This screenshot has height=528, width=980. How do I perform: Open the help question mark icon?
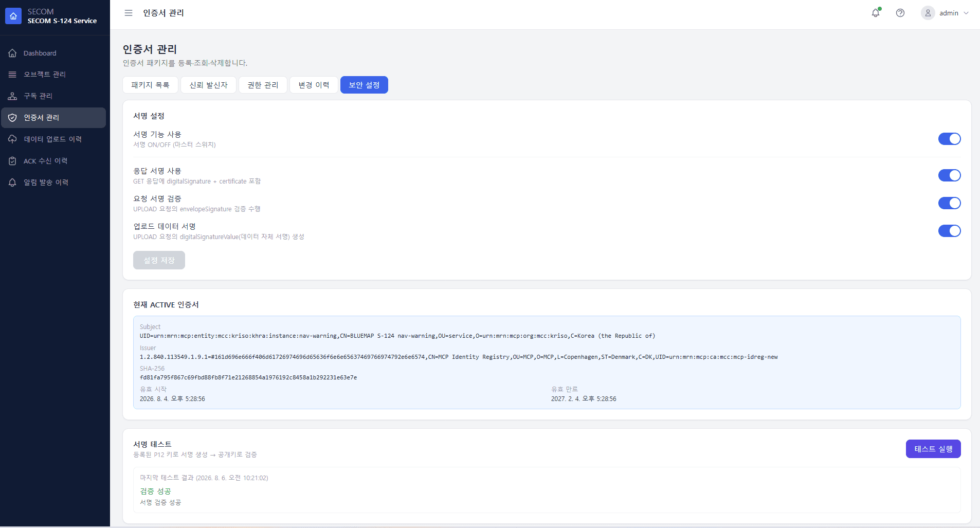tap(900, 13)
